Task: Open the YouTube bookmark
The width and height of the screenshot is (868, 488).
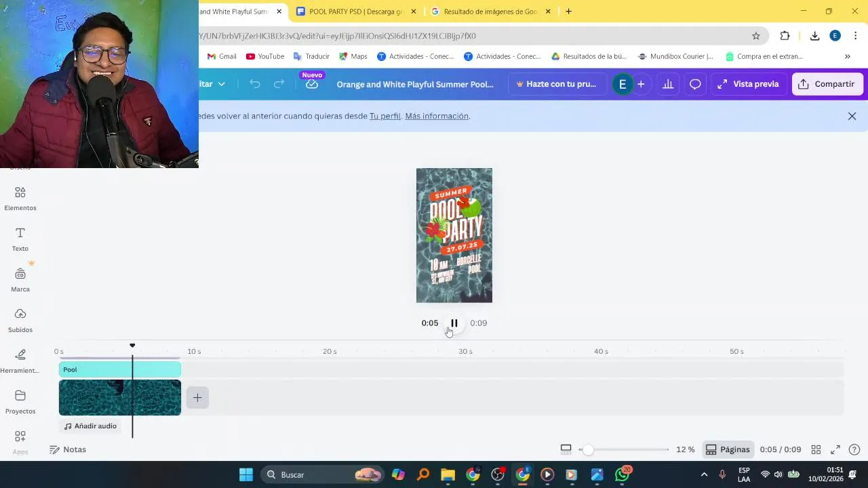Action: pos(265,56)
